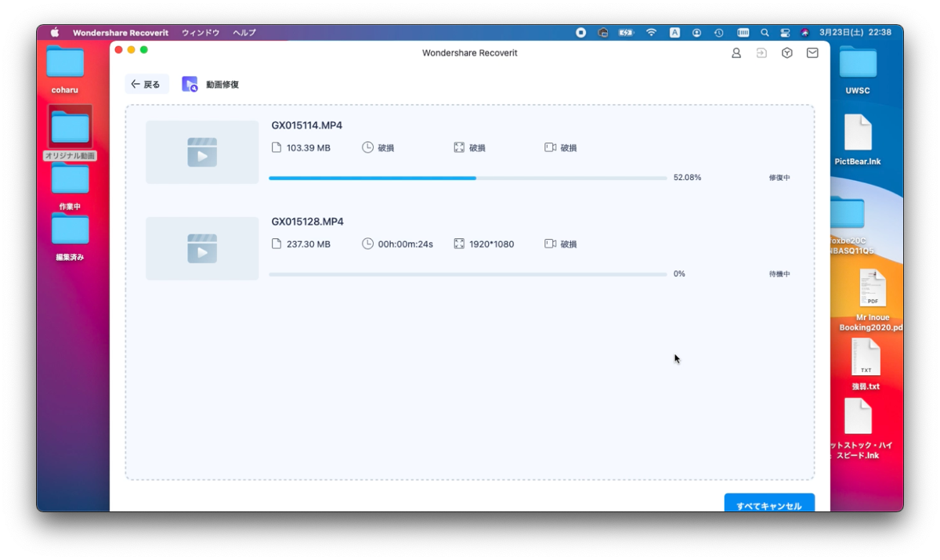This screenshot has width=940, height=560.
Task: Click the resolution icon beside 1920*1080
Action: coord(459,244)
